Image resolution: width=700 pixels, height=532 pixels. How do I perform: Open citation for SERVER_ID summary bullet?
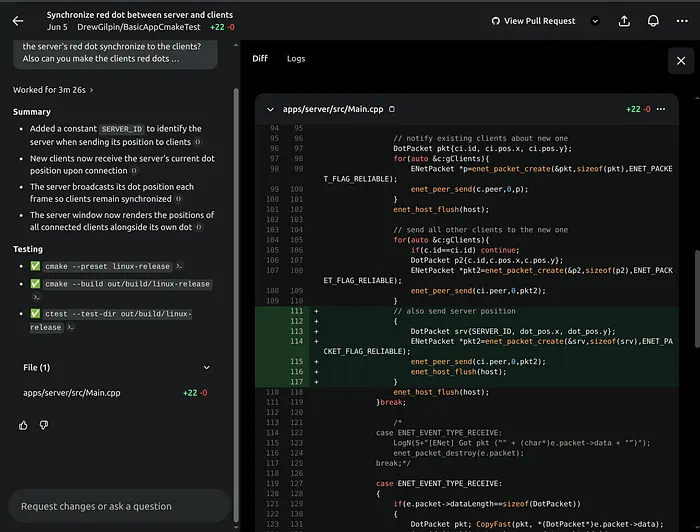pos(198,142)
